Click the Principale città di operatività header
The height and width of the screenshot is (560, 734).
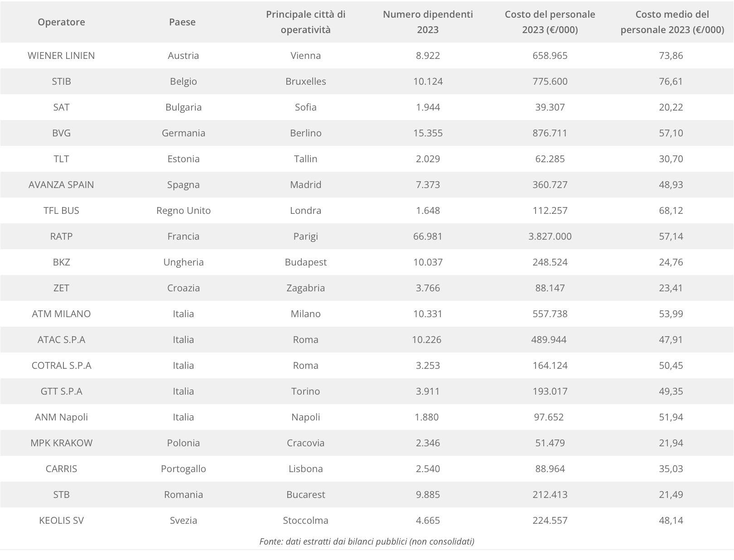pos(305,22)
